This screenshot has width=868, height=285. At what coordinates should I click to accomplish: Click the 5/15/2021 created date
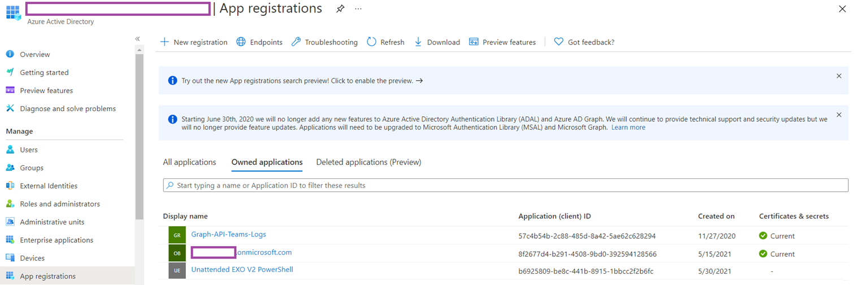coord(714,254)
